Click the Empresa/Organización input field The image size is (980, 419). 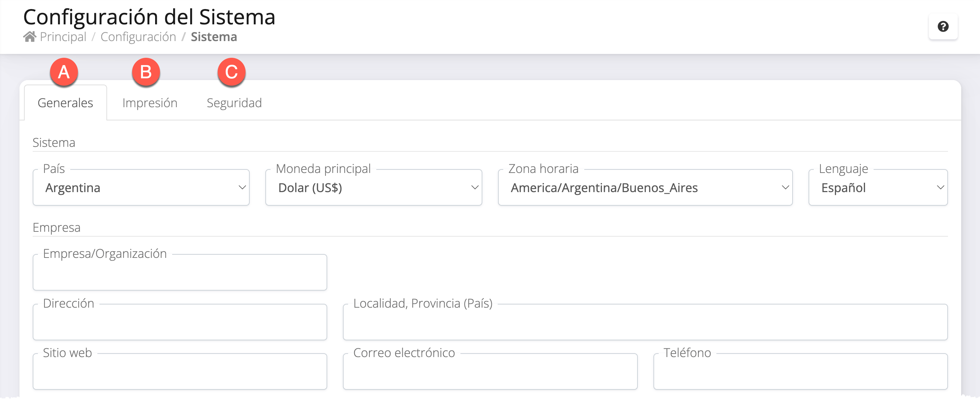click(x=180, y=272)
